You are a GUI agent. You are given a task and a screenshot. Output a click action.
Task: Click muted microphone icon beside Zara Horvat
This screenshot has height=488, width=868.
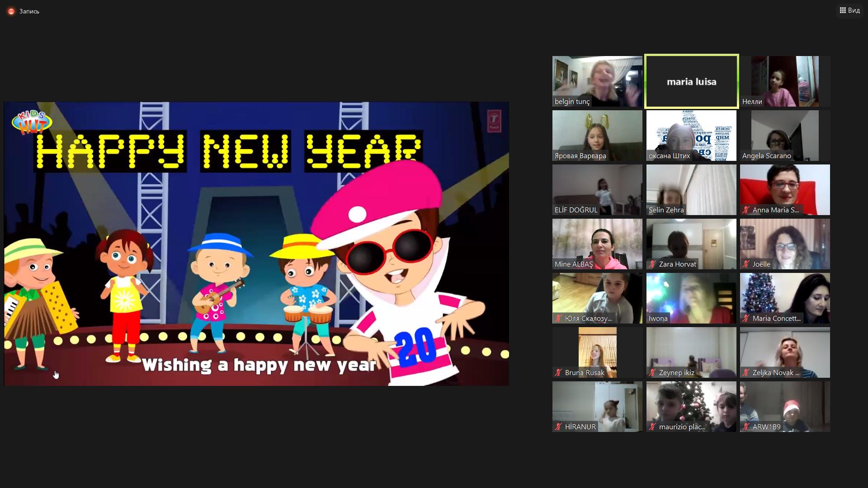tap(652, 264)
